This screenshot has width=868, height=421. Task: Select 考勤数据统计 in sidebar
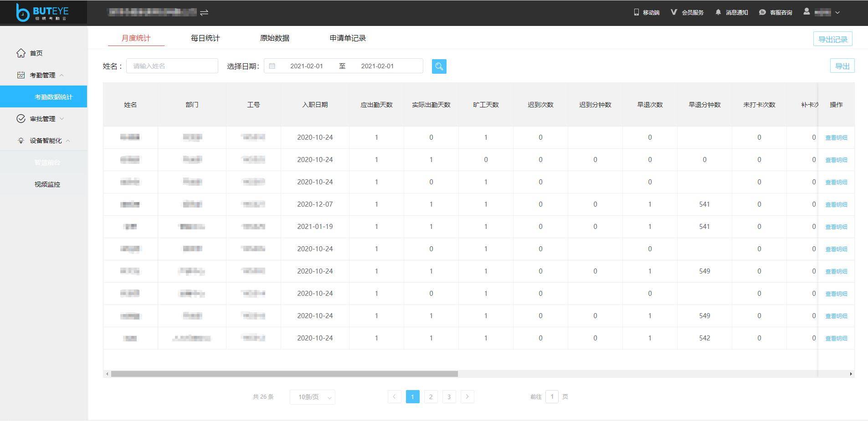[44, 96]
